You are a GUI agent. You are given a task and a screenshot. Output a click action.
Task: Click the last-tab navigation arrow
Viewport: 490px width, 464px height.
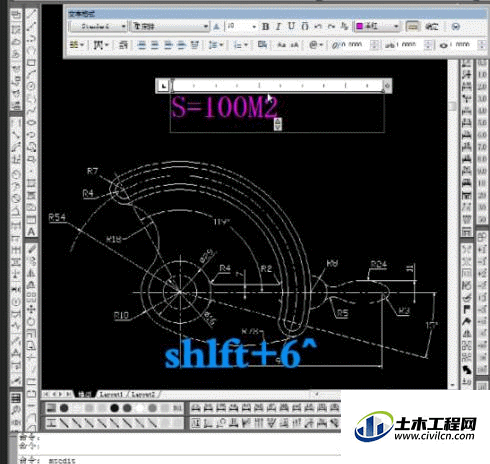click(68, 394)
